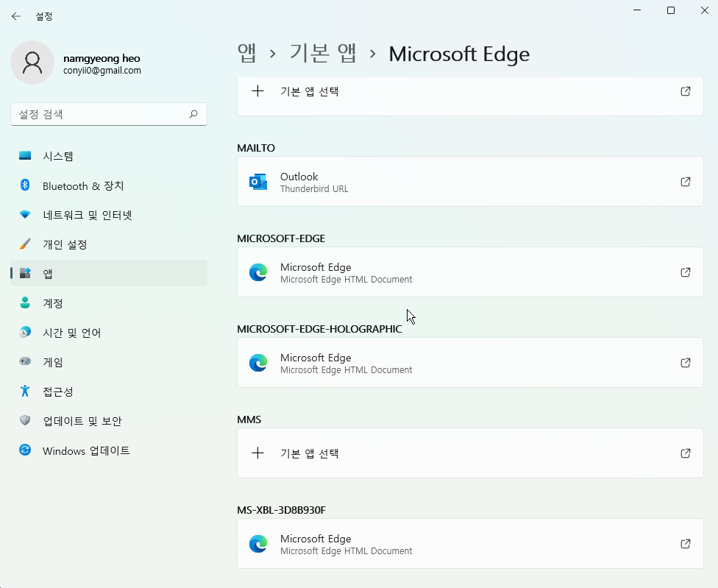The image size is (718, 588).
Task: Choose a default app for MMS
Action: tap(470, 453)
